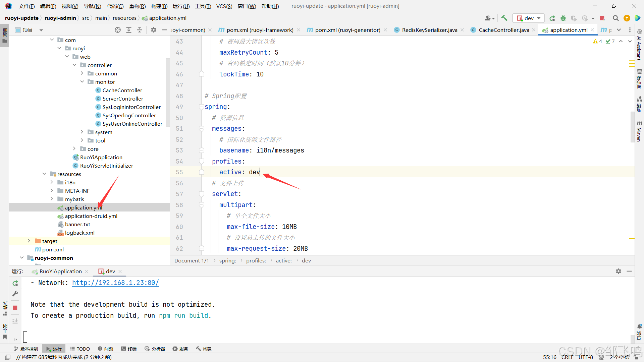Image resolution: width=644 pixels, height=362 pixels.
Task: Click the UTF-8 encoding status
Action: pyautogui.click(x=586, y=357)
